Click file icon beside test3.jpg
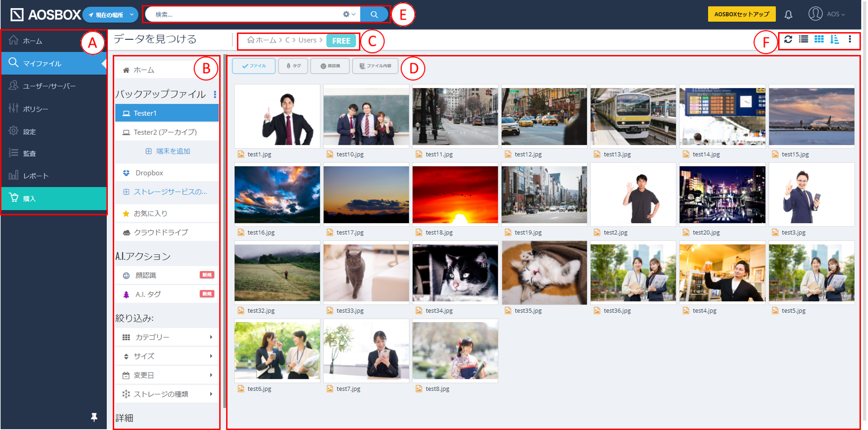 [x=775, y=232]
